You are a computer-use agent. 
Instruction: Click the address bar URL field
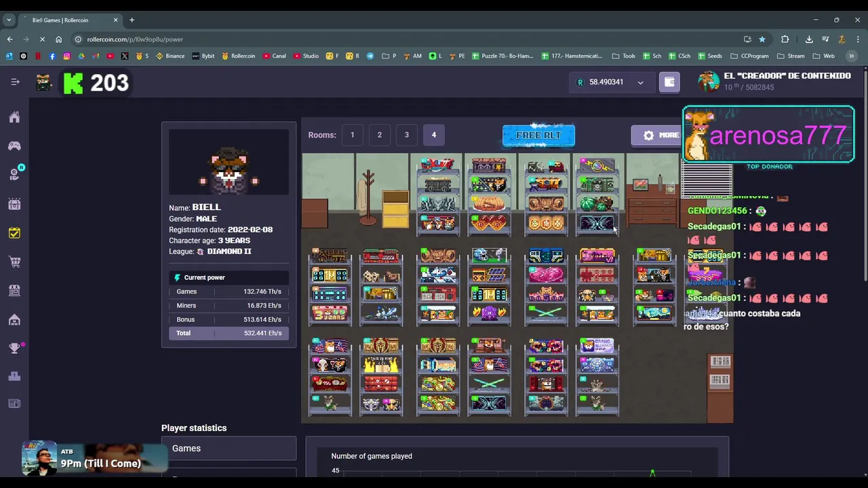pyautogui.click(x=407, y=39)
